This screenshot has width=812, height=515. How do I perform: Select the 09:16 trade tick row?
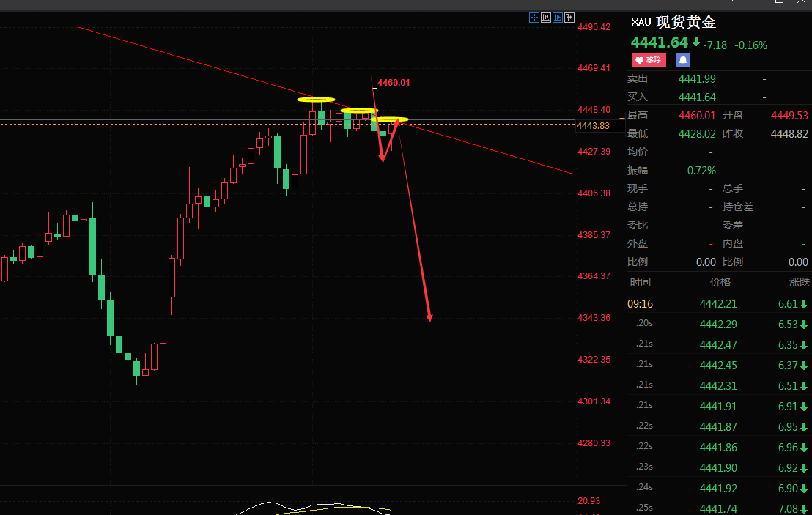(x=719, y=304)
